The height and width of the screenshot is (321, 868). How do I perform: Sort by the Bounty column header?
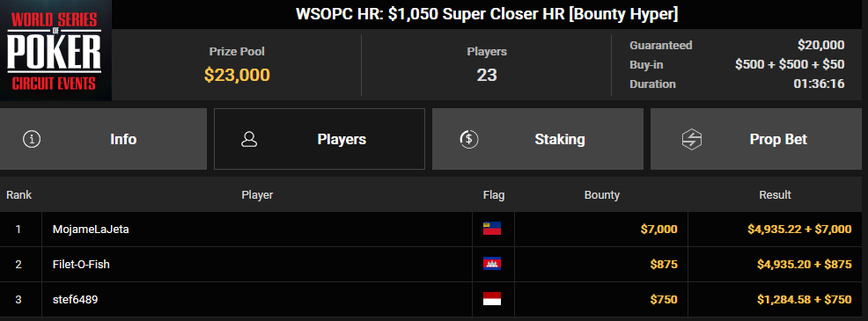pyautogui.click(x=602, y=195)
